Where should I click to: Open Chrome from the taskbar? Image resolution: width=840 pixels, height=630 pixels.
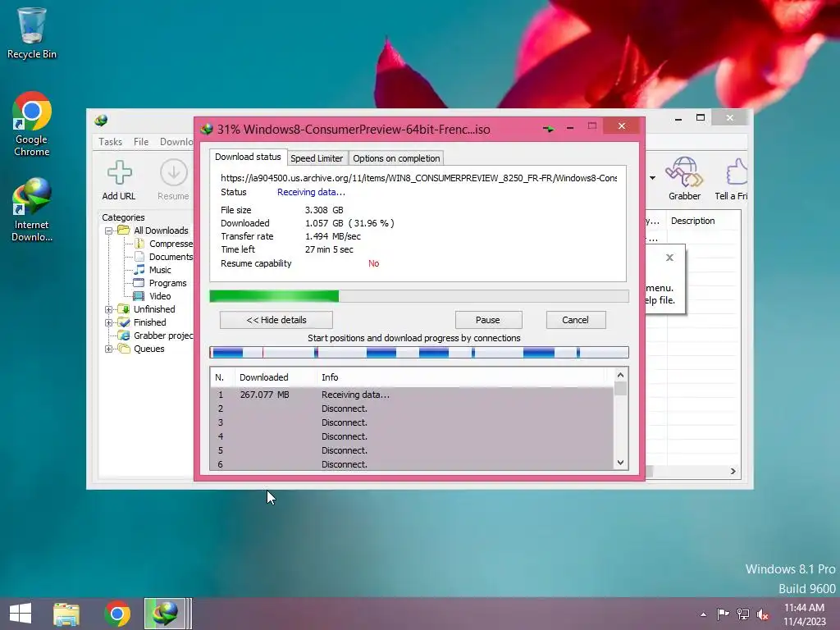pyautogui.click(x=117, y=614)
